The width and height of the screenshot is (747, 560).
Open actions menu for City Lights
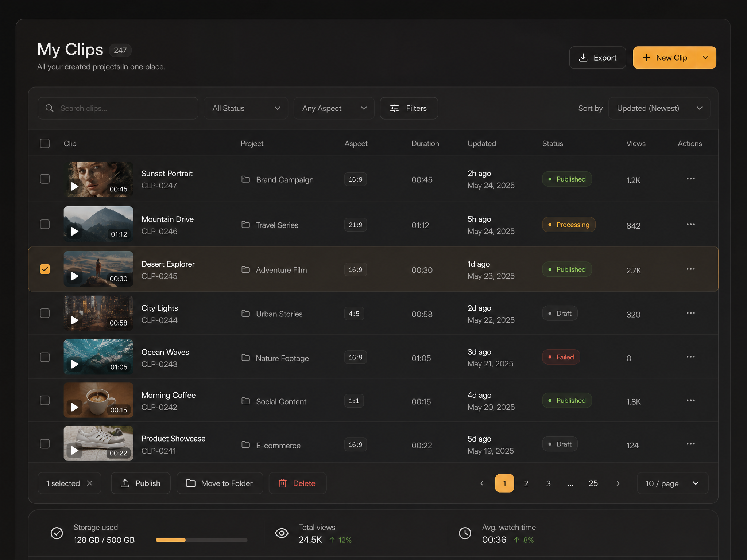(690, 313)
